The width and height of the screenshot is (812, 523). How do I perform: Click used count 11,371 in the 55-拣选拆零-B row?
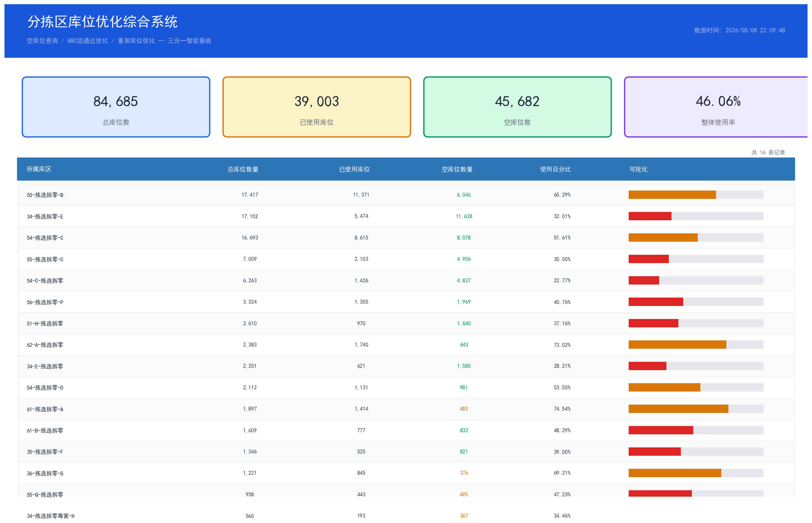click(x=361, y=195)
